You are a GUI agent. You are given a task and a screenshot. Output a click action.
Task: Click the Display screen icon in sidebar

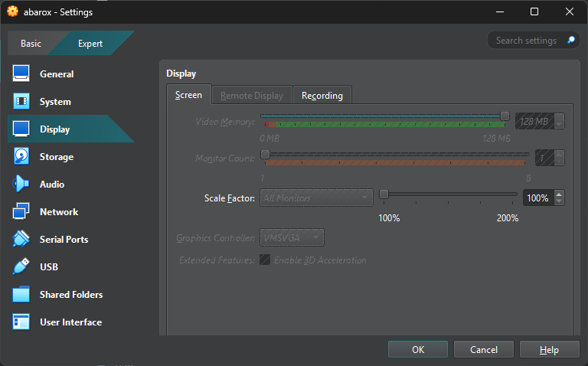[21, 129]
